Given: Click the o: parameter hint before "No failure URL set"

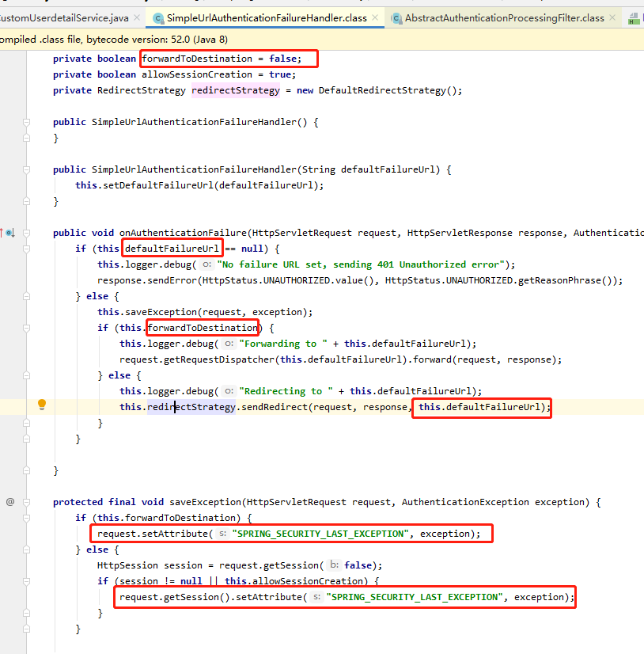Looking at the screenshot, I should click(x=206, y=264).
